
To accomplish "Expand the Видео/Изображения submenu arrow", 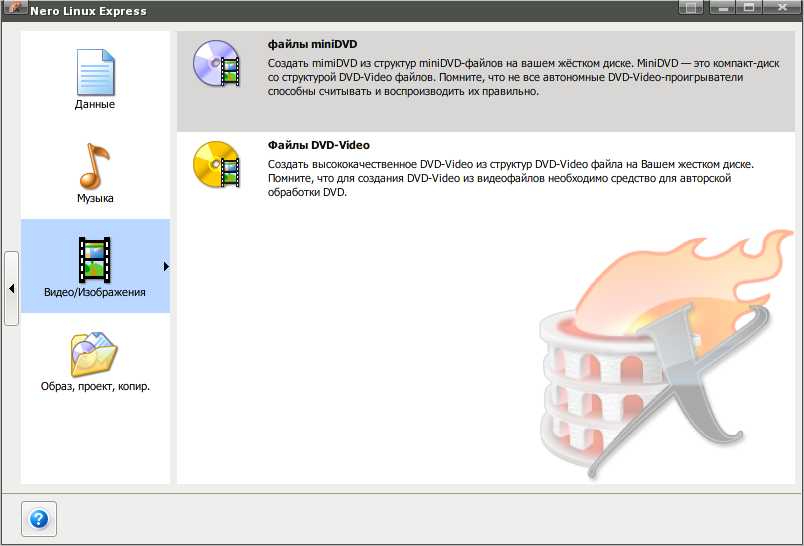I will [166, 267].
